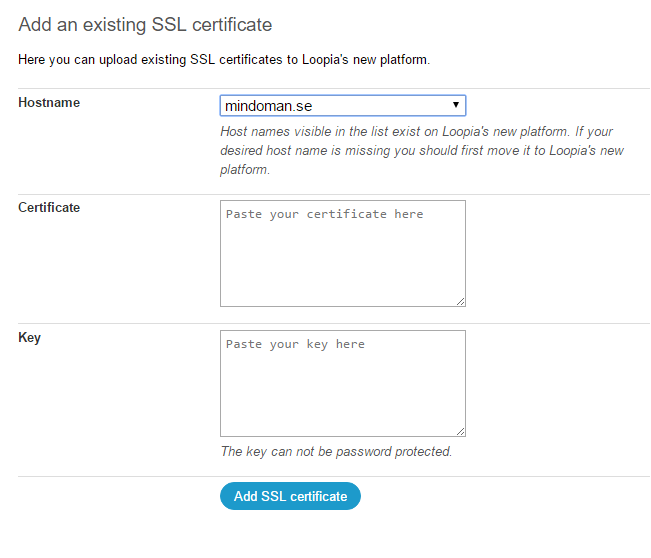Viewport: 651px width, 558px height.
Task: Click the 'Add an existing SSL certificate' heading
Action: pos(145,24)
